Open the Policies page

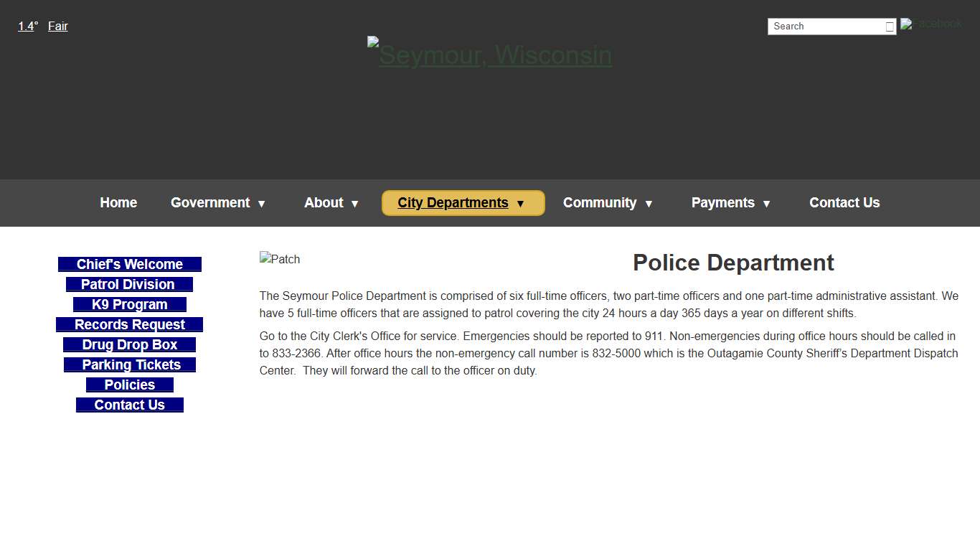129,385
